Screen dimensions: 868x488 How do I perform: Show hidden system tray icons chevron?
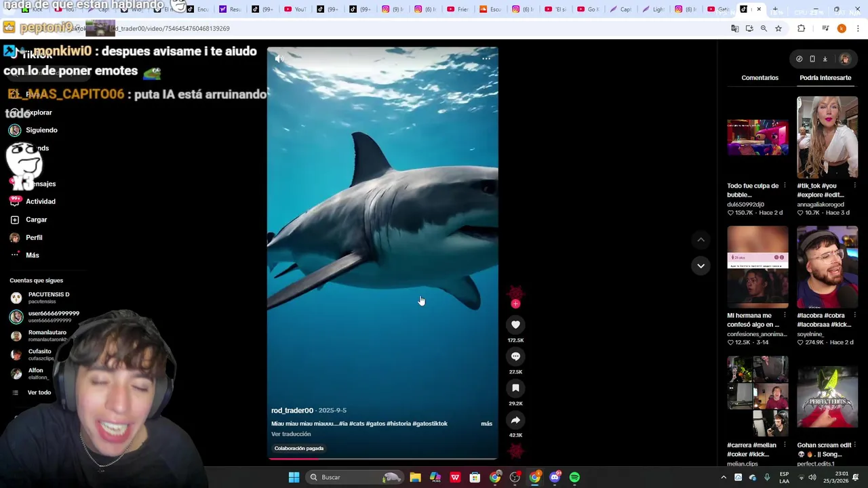tap(723, 477)
